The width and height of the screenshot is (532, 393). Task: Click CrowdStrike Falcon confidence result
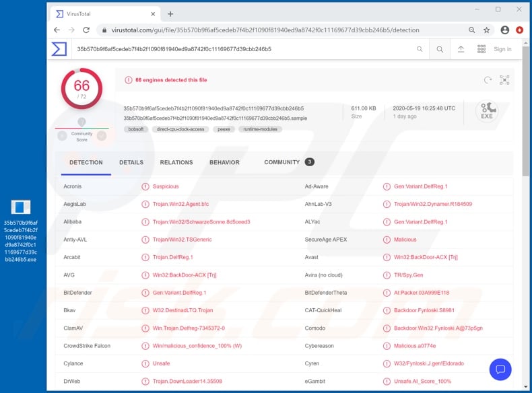coord(197,346)
